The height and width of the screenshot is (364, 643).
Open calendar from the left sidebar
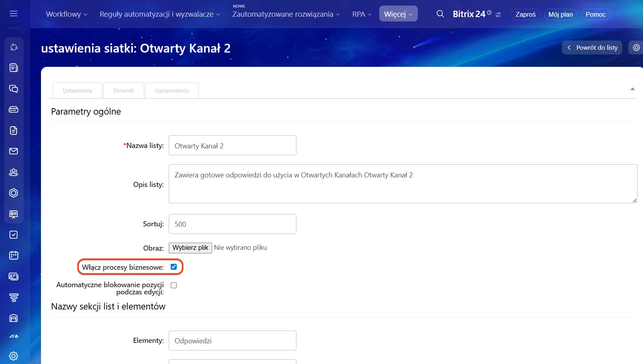coord(14,255)
